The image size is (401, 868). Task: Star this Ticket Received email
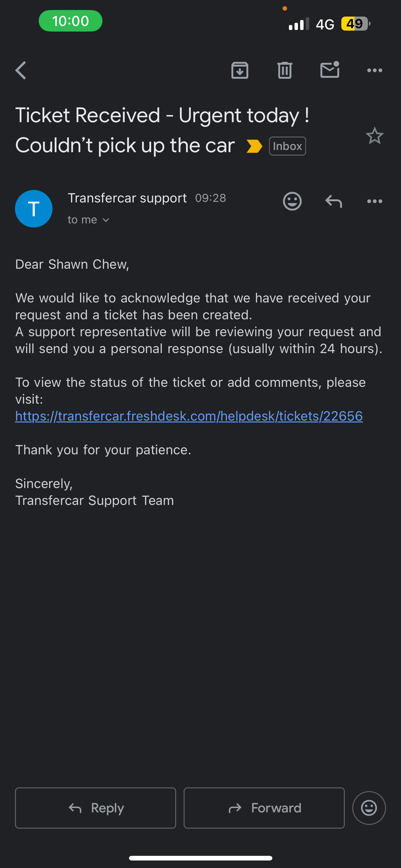(x=375, y=136)
